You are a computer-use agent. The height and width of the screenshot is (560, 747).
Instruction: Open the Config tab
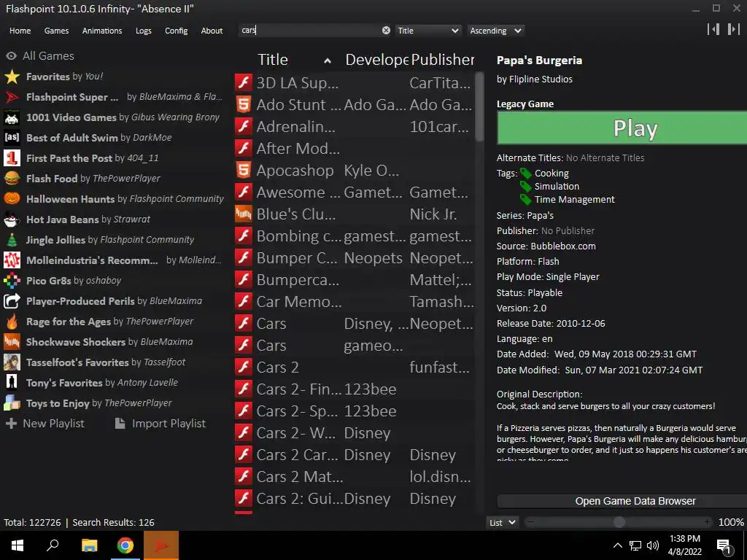(x=177, y=31)
